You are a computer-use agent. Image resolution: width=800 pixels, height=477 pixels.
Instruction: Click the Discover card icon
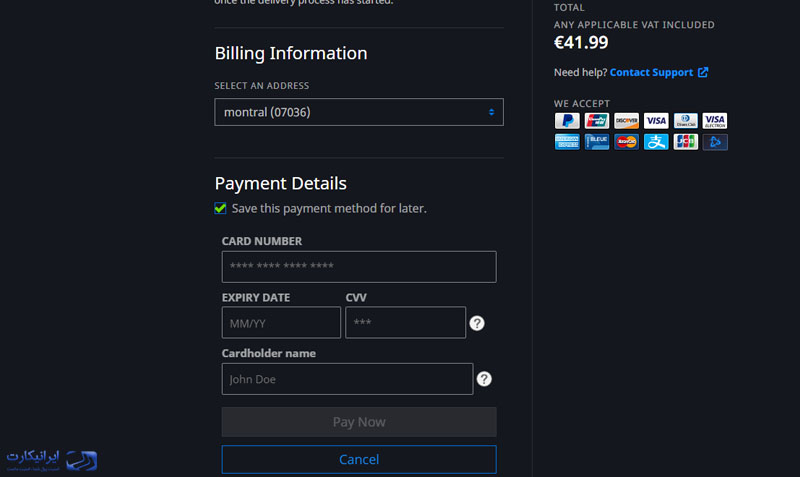tap(626, 121)
